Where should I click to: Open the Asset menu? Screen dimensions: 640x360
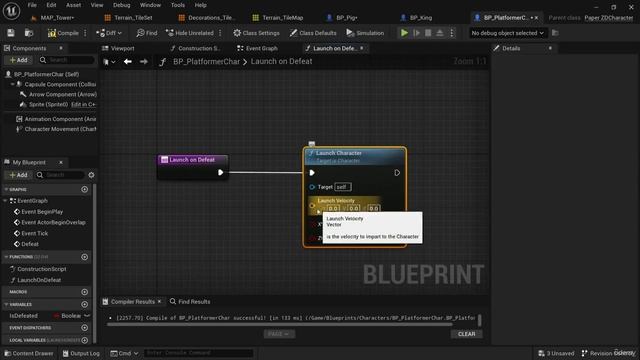[73, 5]
